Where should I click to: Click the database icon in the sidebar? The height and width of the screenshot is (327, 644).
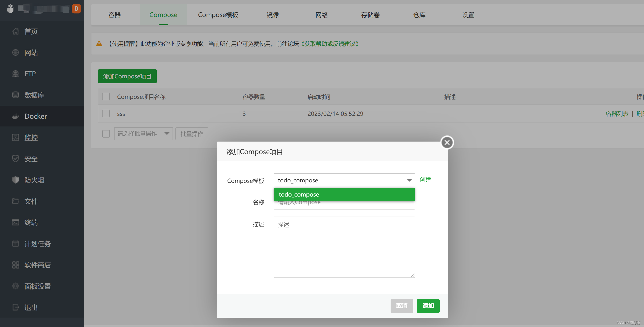[x=16, y=95]
